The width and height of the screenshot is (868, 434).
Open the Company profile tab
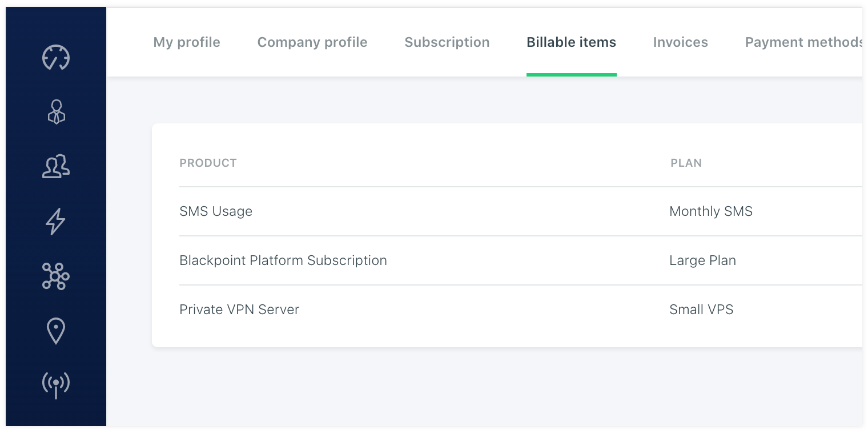click(x=312, y=42)
